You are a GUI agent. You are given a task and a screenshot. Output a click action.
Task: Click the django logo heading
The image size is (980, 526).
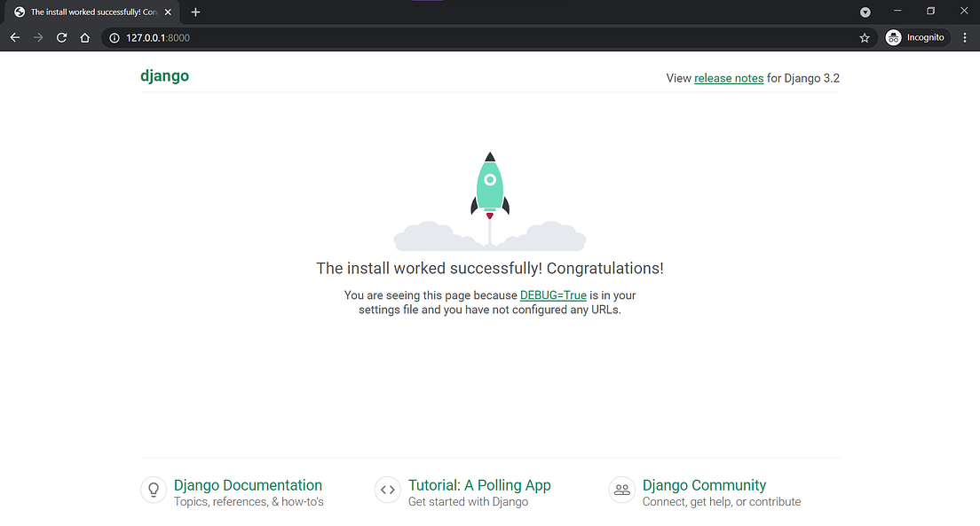point(164,75)
